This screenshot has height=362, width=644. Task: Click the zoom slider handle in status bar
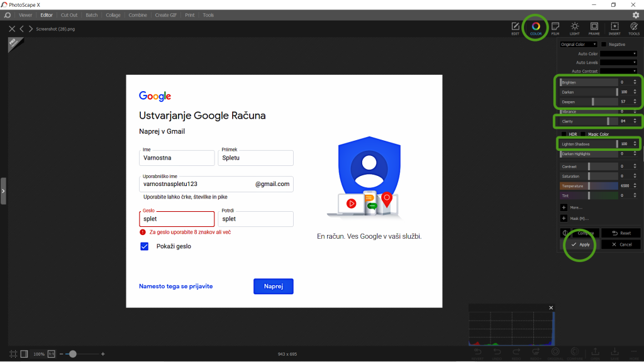73,354
